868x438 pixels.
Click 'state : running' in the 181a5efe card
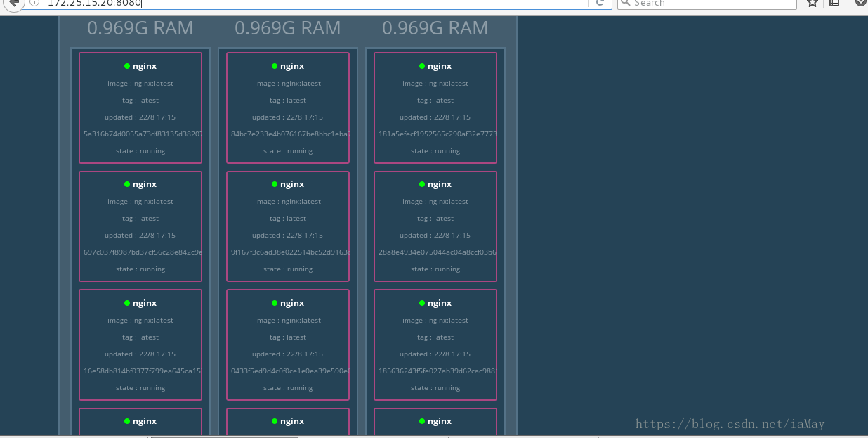(435, 151)
